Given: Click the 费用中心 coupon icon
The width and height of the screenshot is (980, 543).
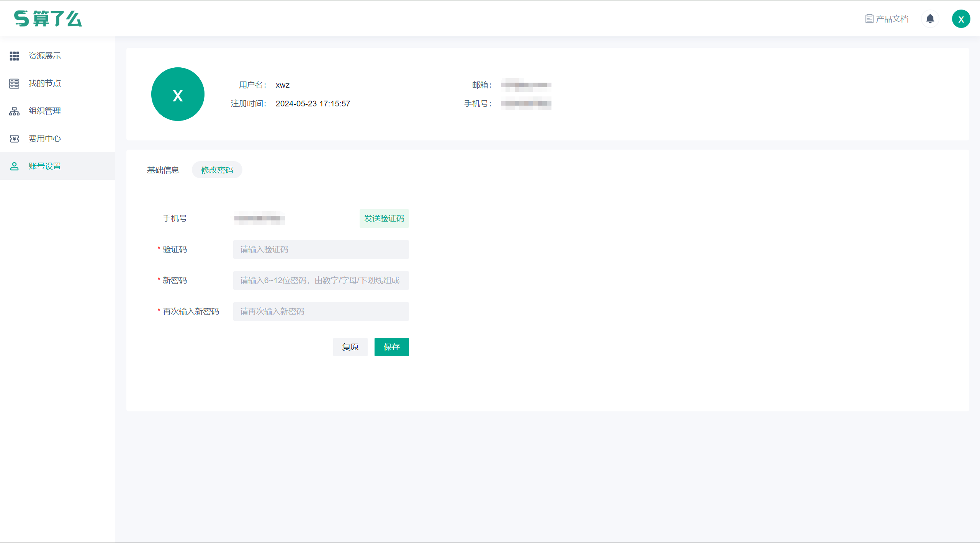Looking at the screenshot, I should tap(14, 139).
